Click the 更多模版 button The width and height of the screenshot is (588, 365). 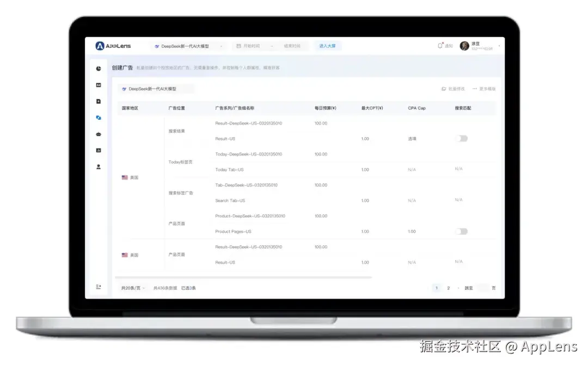484,89
